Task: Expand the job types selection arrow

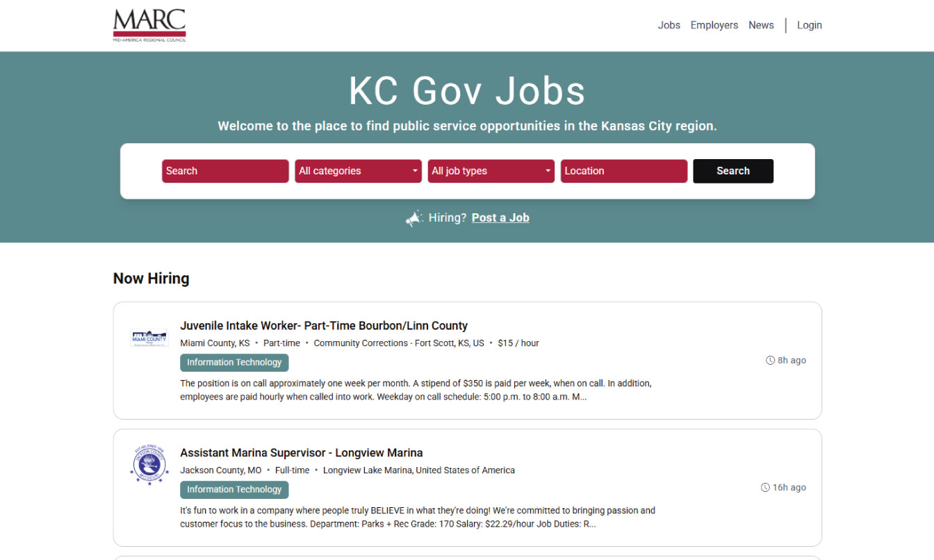Action: tap(548, 171)
